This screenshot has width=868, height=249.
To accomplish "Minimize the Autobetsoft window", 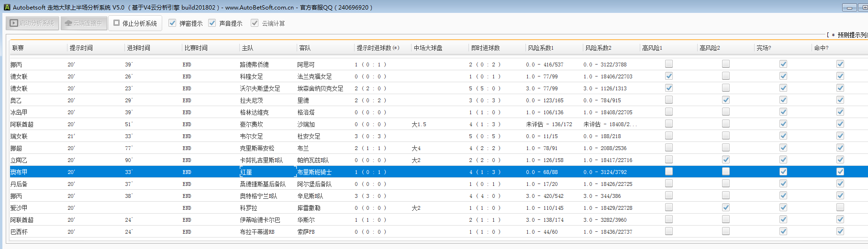I will (x=849, y=8).
